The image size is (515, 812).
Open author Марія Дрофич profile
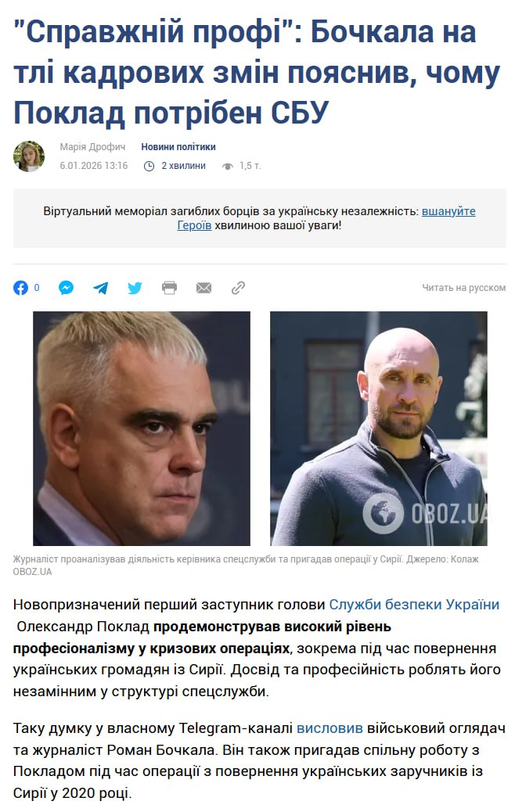pyautogui.click(x=92, y=147)
